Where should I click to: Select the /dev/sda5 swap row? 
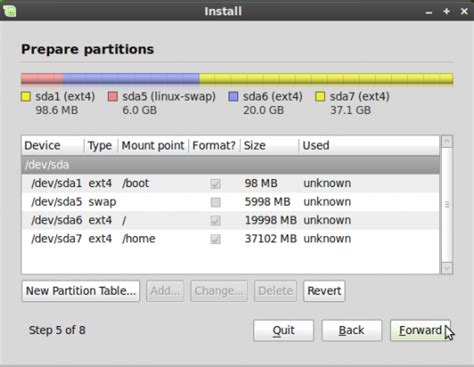(x=230, y=202)
